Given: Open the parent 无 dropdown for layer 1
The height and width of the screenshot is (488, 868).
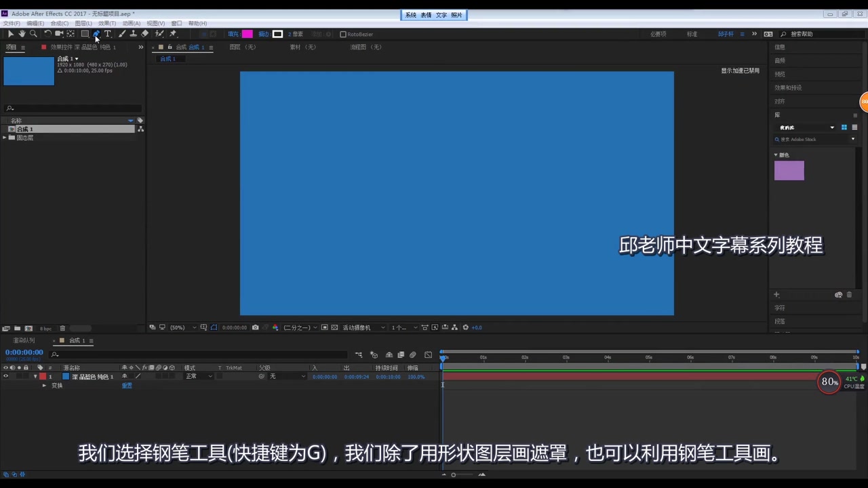Looking at the screenshot, I should click(x=287, y=376).
